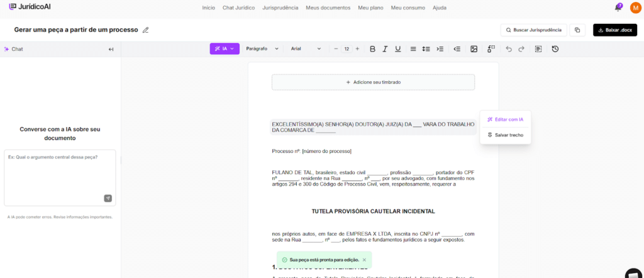
Task: Expand the IA purple dropdown
Action: [225, 48]
